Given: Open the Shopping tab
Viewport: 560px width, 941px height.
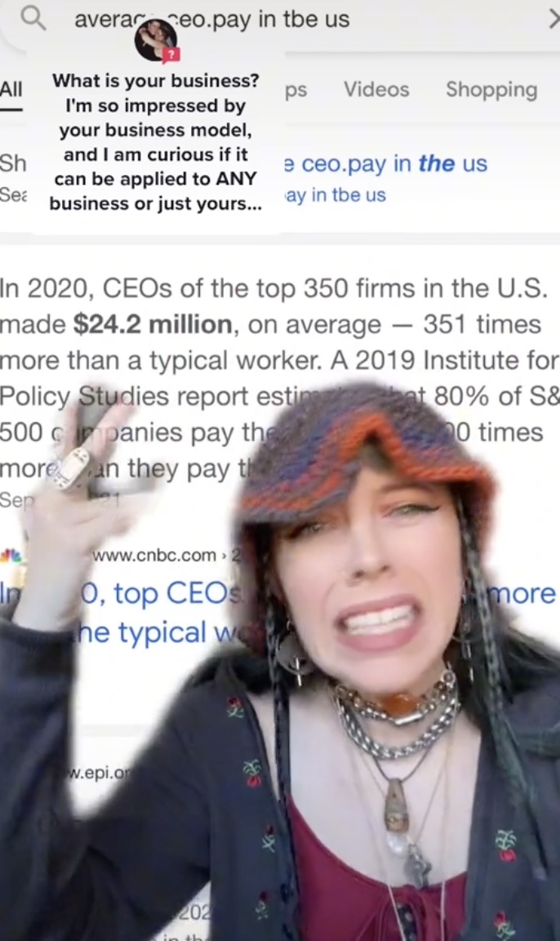Looking at the screenshot, I should (x=491, y=89).
